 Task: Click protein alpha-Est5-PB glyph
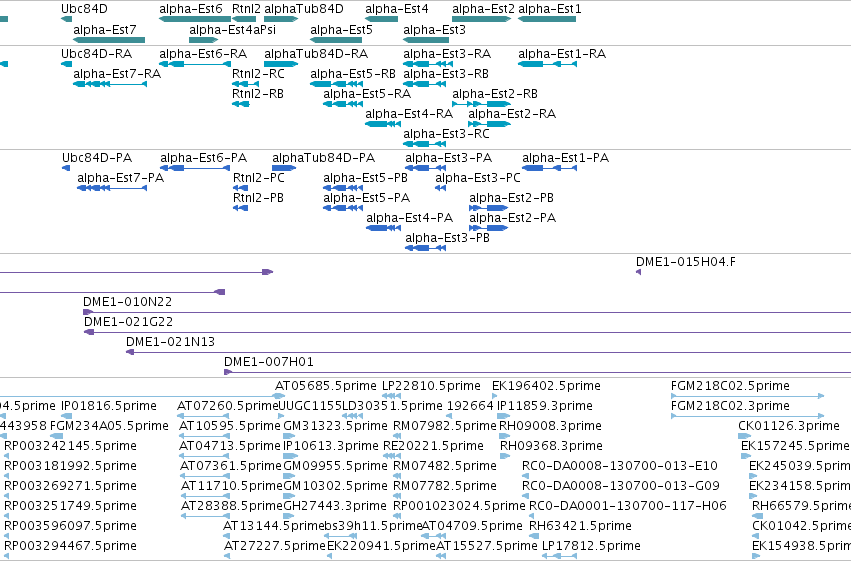pyautogui.click(x=343, y=188)
